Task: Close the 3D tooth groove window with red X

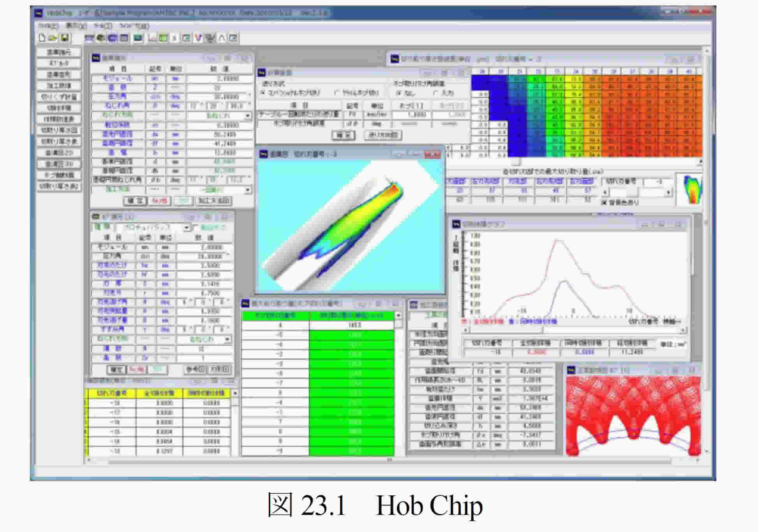Action: (432, 155)
